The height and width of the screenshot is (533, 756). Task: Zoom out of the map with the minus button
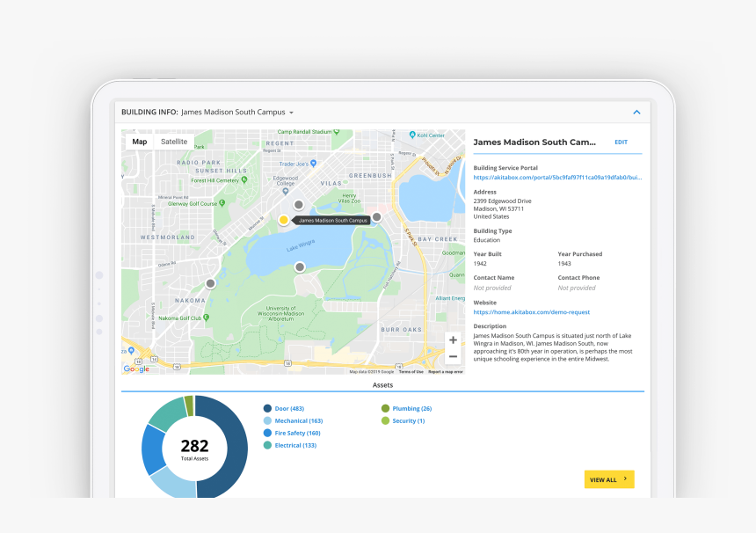pos(454,356)
